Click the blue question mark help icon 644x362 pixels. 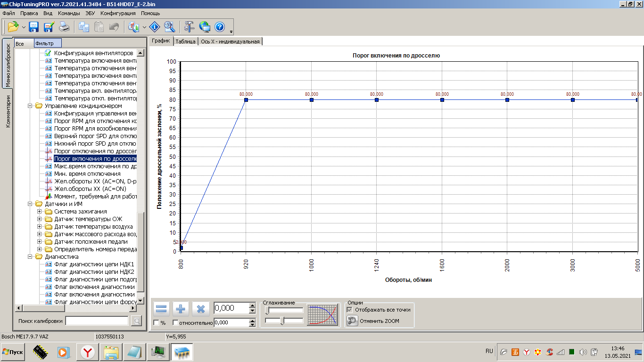220,27
